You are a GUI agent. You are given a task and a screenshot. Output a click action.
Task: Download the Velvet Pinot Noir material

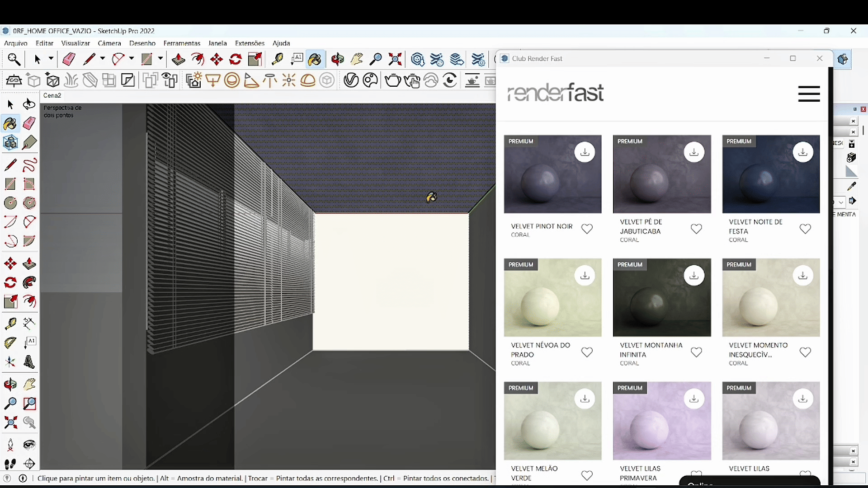click(585, 152)
